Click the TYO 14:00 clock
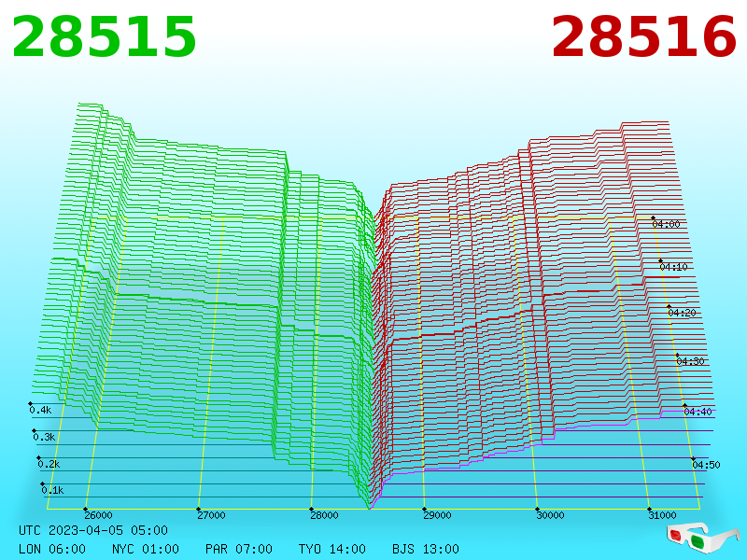This screenshot has height=560, width=747. tap(332, 549)
